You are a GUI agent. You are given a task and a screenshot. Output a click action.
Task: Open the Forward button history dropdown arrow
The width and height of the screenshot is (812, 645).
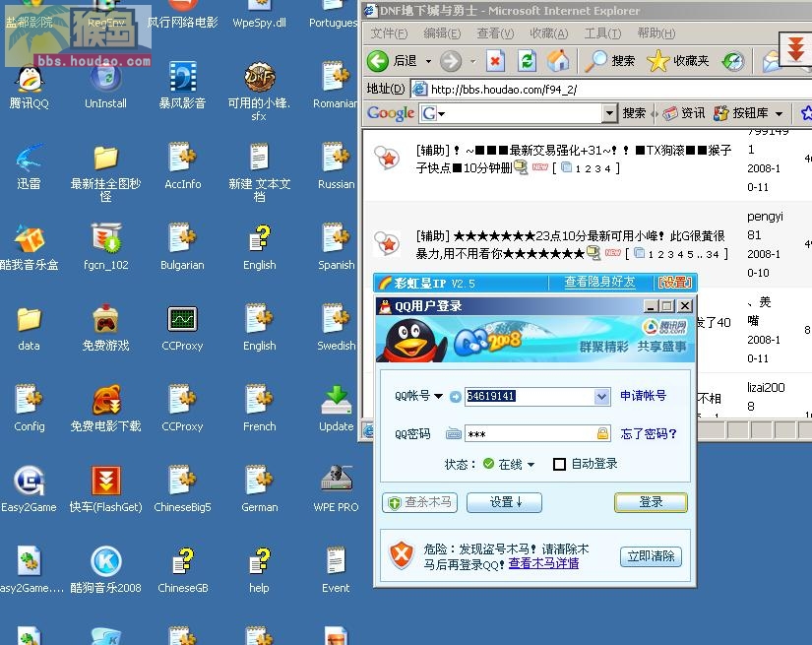tap(472, 62)
